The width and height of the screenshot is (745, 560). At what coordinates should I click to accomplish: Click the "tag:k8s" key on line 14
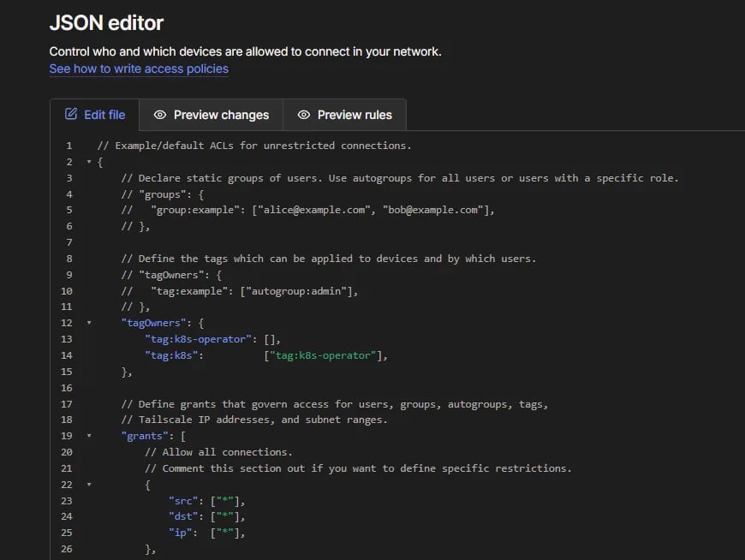[x=171, y=355]
